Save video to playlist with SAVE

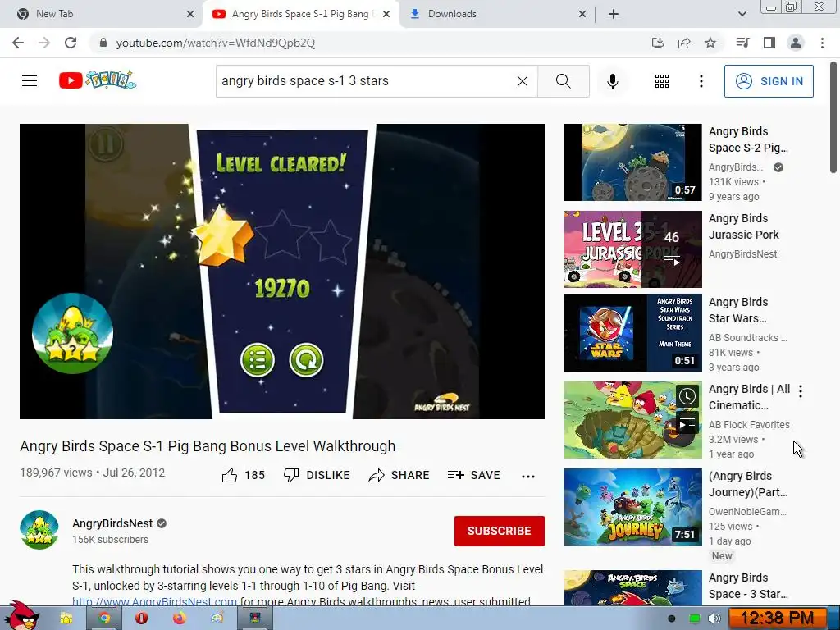coord(473,475)
